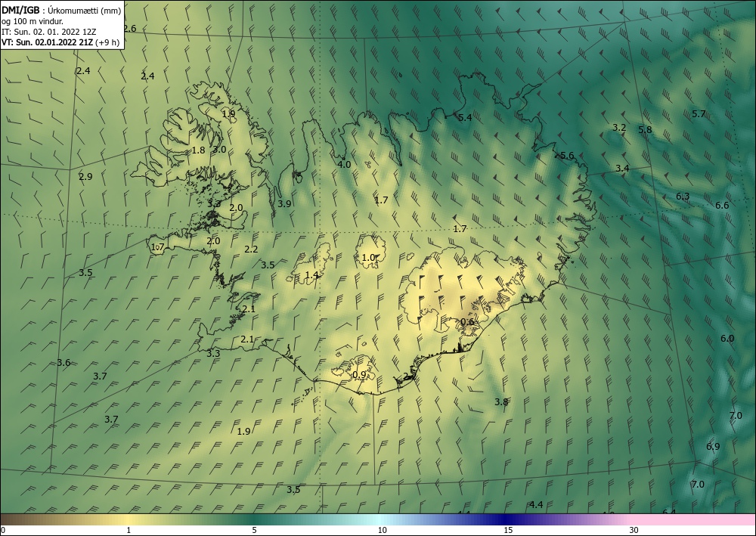Click the '5.6' value on the northeast coast
Viewport: 756px width, 536px height.
point(567,156)
